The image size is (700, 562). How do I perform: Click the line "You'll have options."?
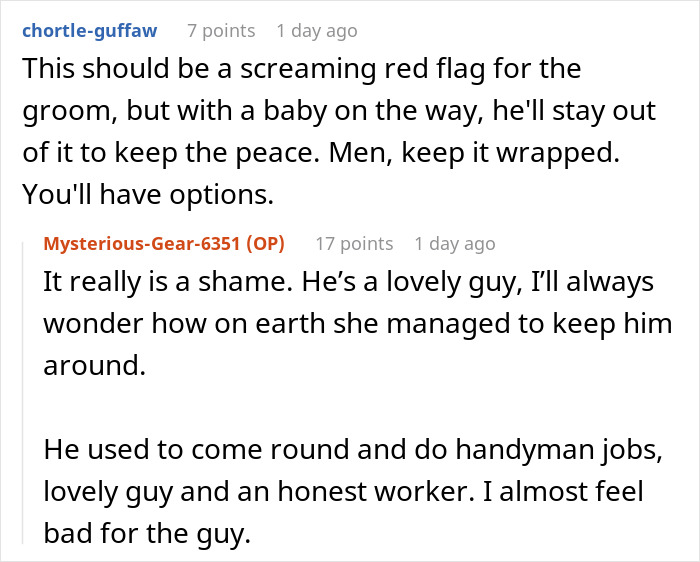pyautogui.click(x=146, y=195)
